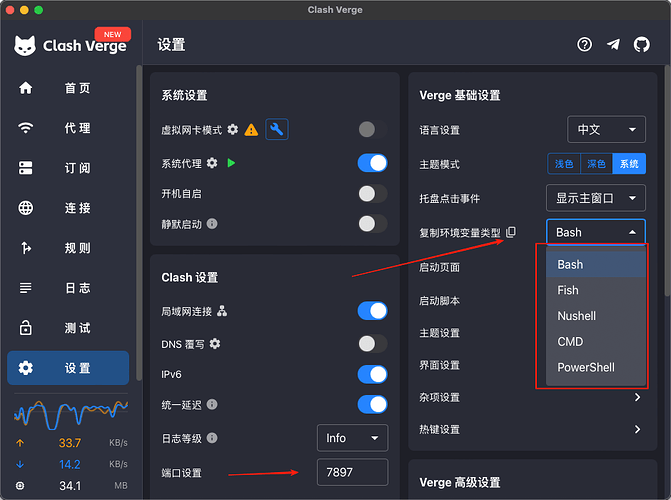
Task: Select Bash from dropdown list
Action: click(596, 265)
